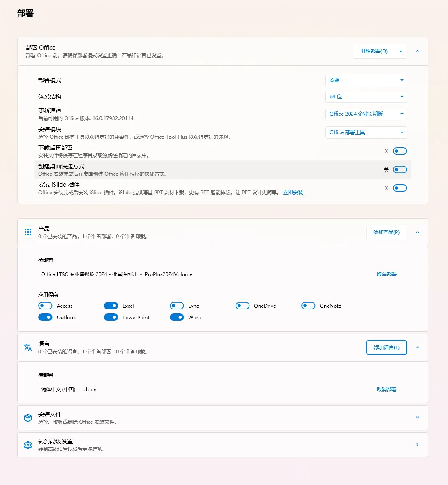This screenshot has width=448, height=485.
Task: Toggle 创建桌面快捷方式 on
Action: (x=400, y=169)
